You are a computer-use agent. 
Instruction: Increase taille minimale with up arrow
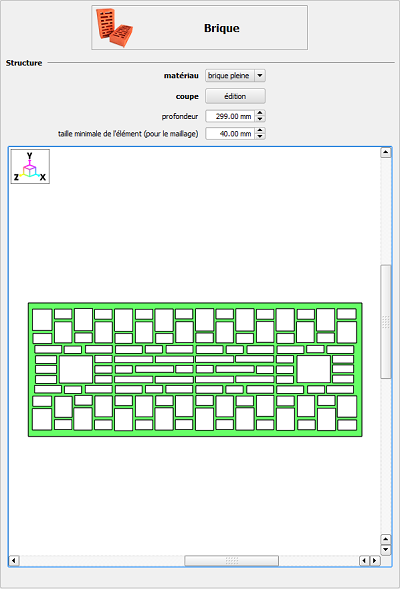tap(260, 130)
